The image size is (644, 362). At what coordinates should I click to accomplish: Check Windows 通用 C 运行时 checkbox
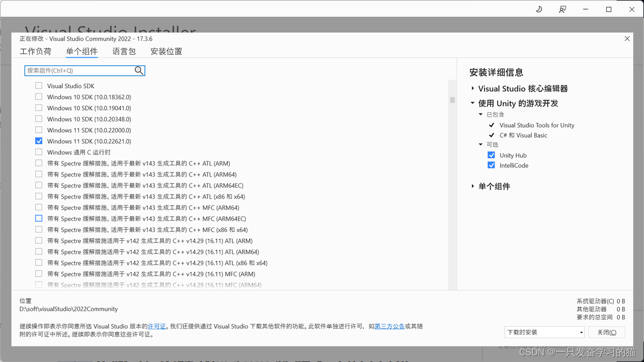point(39,152)
